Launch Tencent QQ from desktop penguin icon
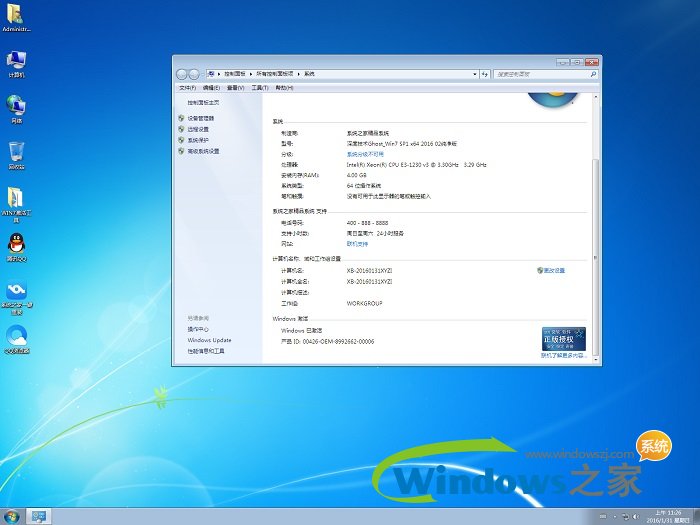Image resolution: width=700 pixels, height=525 pixels. coord(16,247)
